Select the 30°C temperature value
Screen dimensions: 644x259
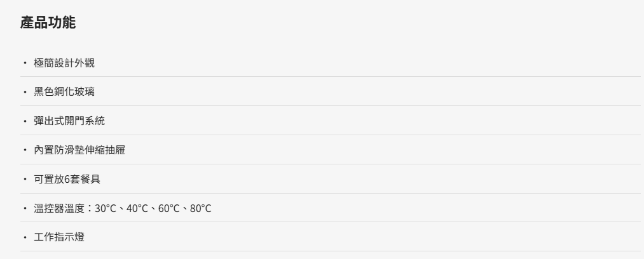[106, 208]
